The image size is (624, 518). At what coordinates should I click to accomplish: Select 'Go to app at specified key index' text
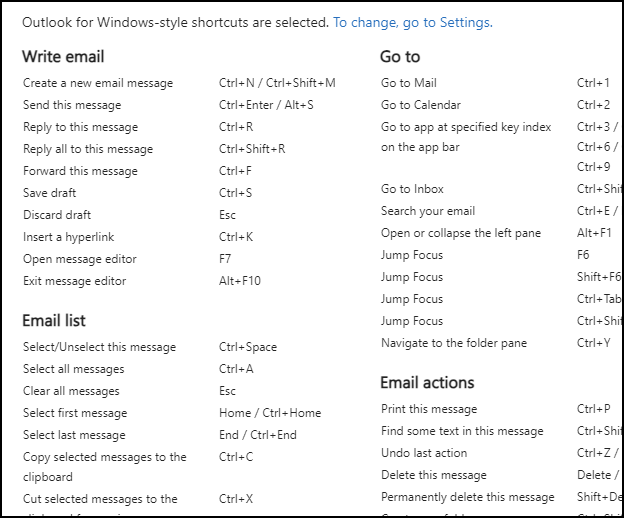466,127
